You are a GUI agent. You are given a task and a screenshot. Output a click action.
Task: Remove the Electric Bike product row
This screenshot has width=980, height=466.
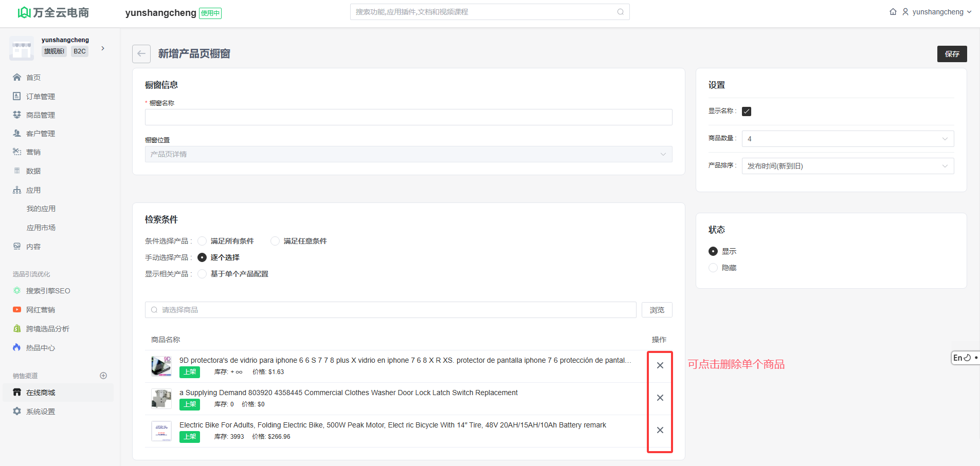(x=660, y=430)
